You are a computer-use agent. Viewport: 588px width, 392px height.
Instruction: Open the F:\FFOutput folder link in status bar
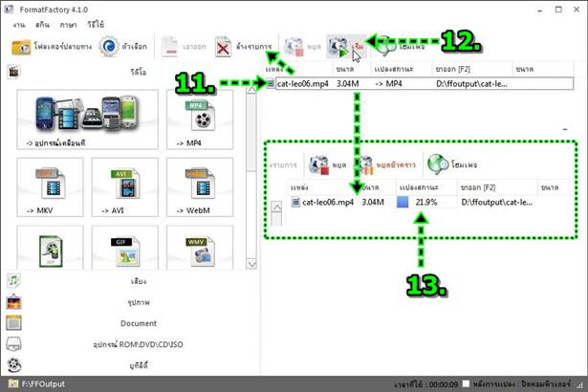pyautogui.click(x=36, y=384)
